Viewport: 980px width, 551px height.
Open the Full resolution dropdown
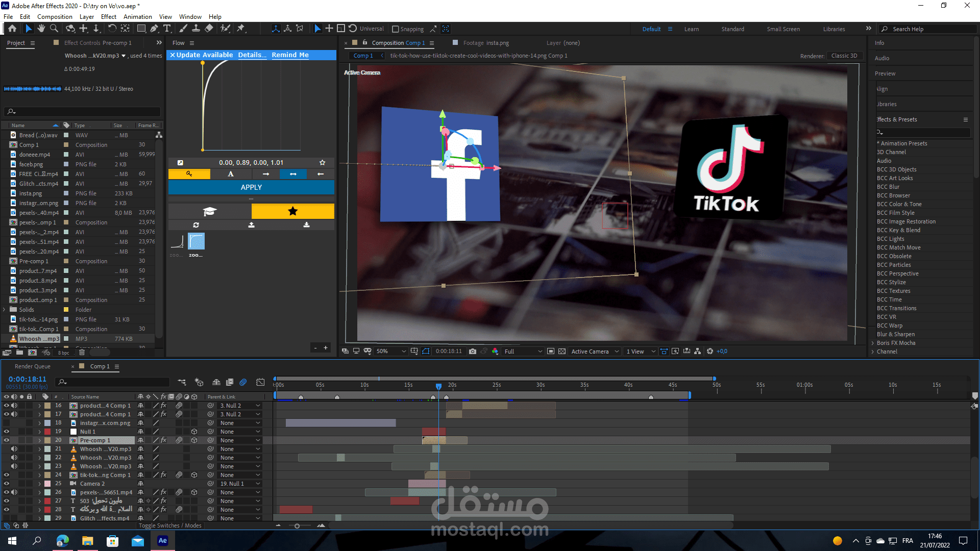[x=523, y=351]
